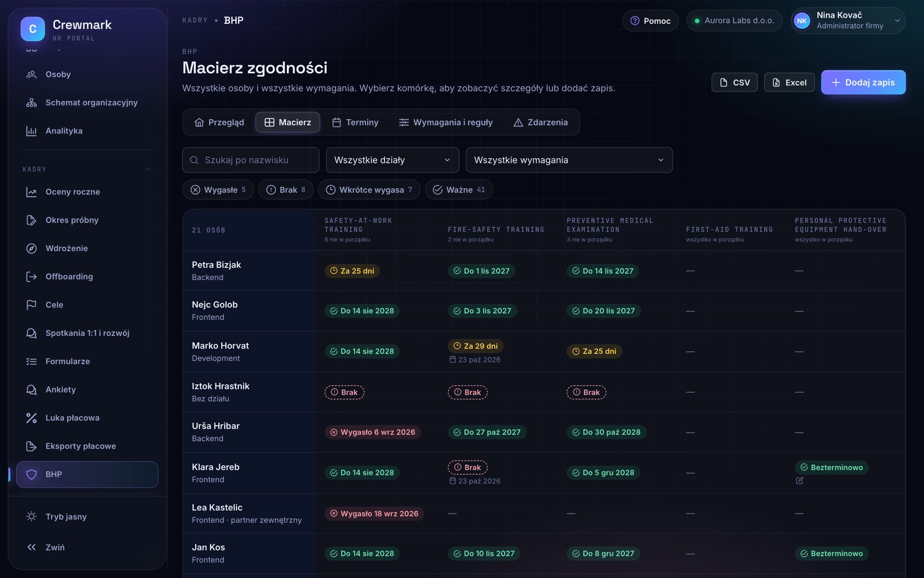The height and width of the screenshot is (578, 924).
Task: Open Wszystkie wymagania dropdown
Action: (569, 160)
